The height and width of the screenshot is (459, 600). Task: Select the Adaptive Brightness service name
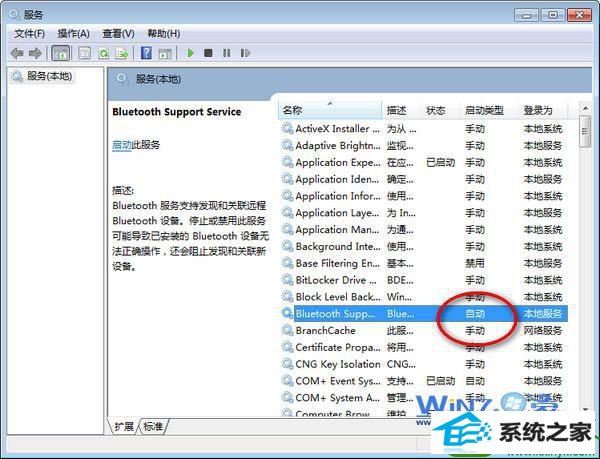pos(338,145)
